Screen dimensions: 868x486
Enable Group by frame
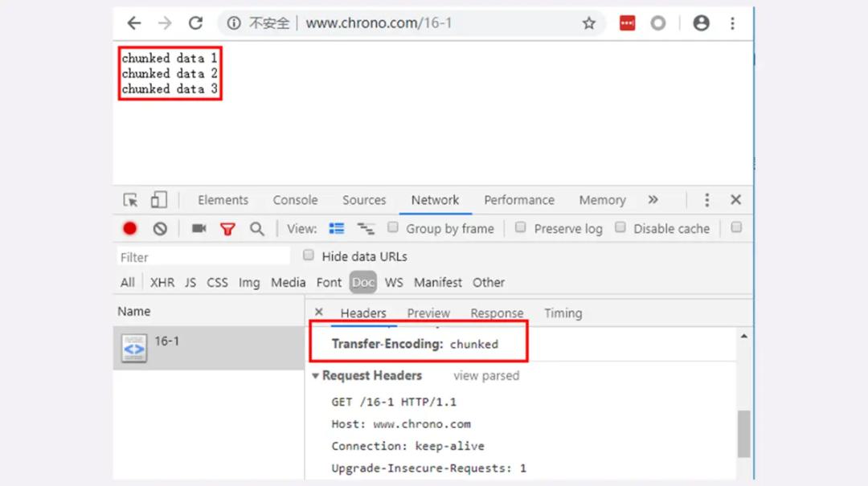point(392,227)
